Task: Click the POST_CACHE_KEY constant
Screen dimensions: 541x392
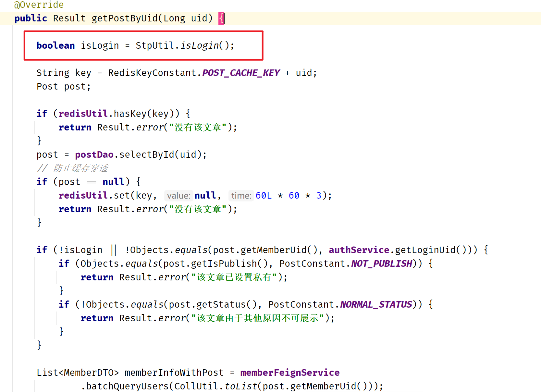Action: point(241,73)
